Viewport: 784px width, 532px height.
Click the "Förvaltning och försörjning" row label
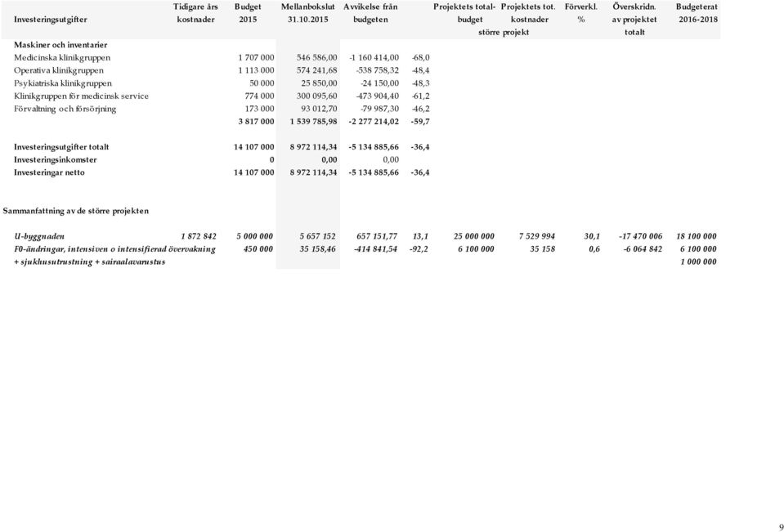pos(65,109)
